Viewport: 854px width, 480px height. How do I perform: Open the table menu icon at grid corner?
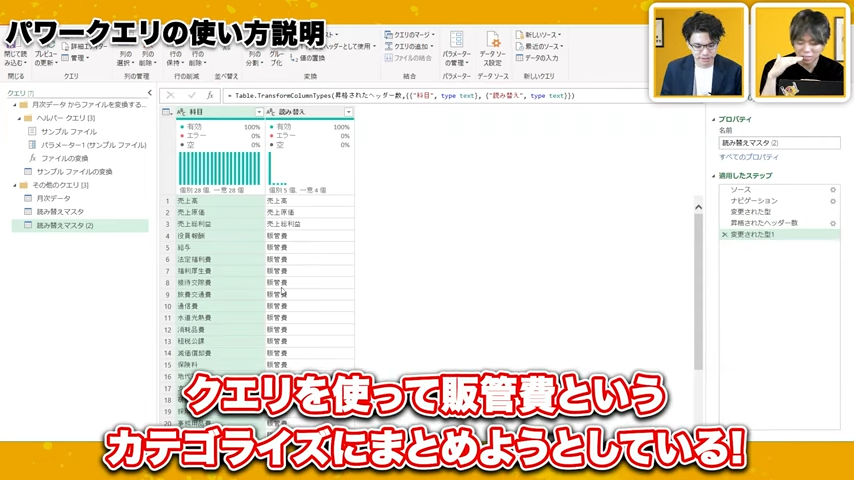167,112
